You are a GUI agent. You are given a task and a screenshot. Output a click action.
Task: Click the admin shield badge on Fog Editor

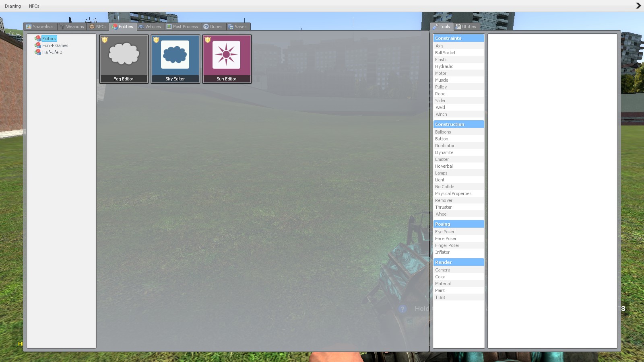105,40
